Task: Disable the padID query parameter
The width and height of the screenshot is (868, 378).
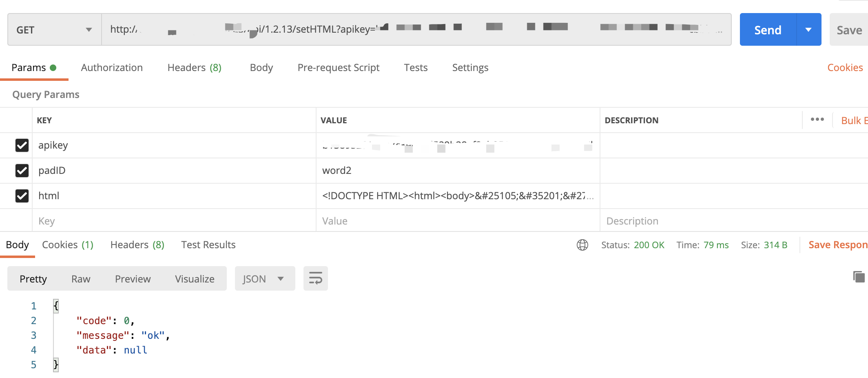Action: point(22,171)
